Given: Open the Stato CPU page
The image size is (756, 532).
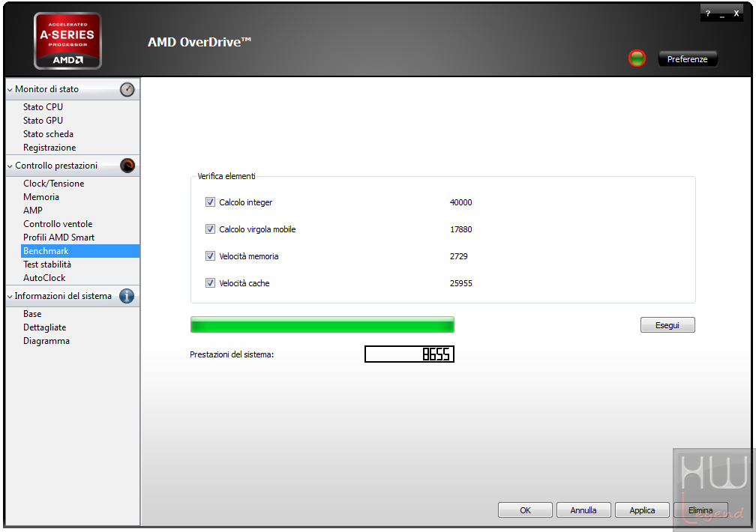Looking at the screenshot, I should 43,107.
